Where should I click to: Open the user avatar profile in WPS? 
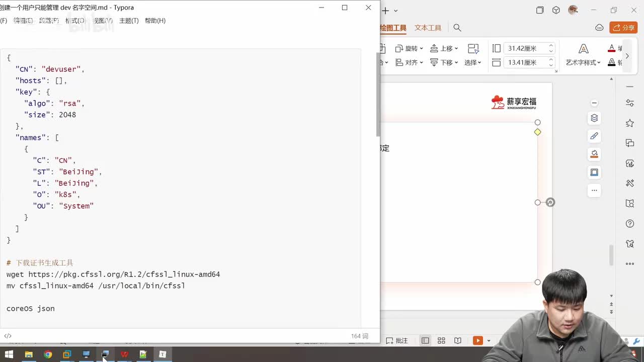pos(573,10)
